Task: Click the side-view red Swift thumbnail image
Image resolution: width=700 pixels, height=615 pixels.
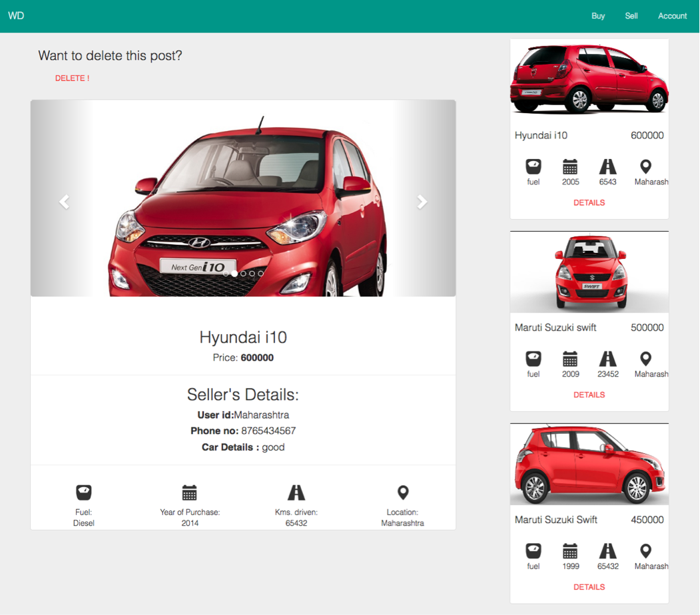Action: coord(589,465)
